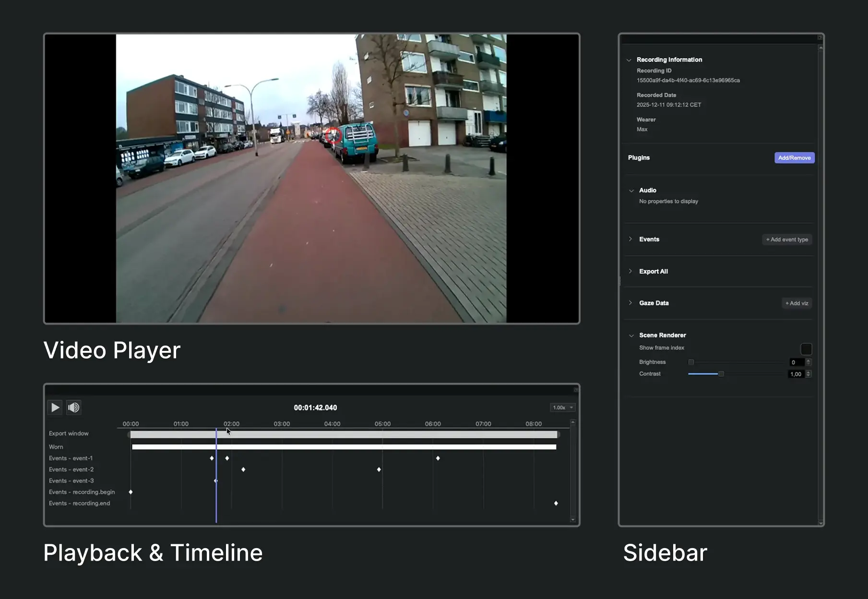Click the Brightness value stepper arrows
The width and height of the screenshot is (868, 599).
pyautogui.click(x=808, y=362)
